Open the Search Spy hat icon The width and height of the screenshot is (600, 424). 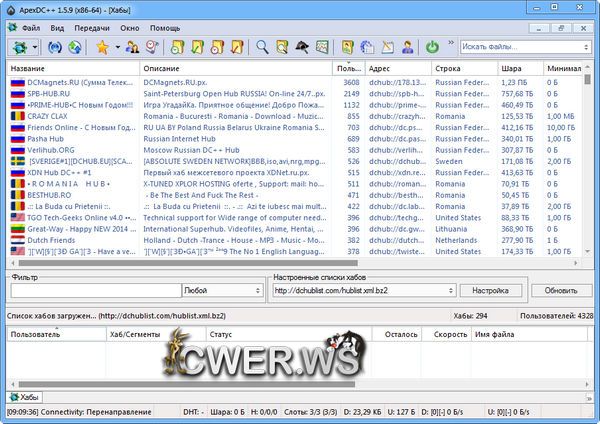click(x=300, y=47)
